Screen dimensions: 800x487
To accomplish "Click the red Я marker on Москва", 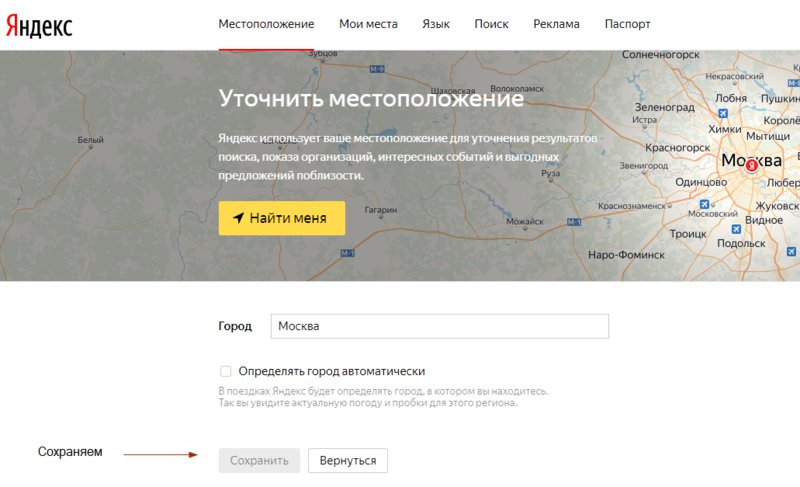I will point(751,165).
